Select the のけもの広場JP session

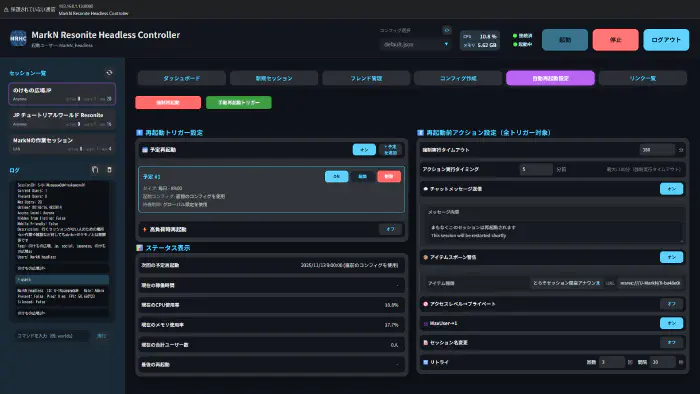(62, 94)
